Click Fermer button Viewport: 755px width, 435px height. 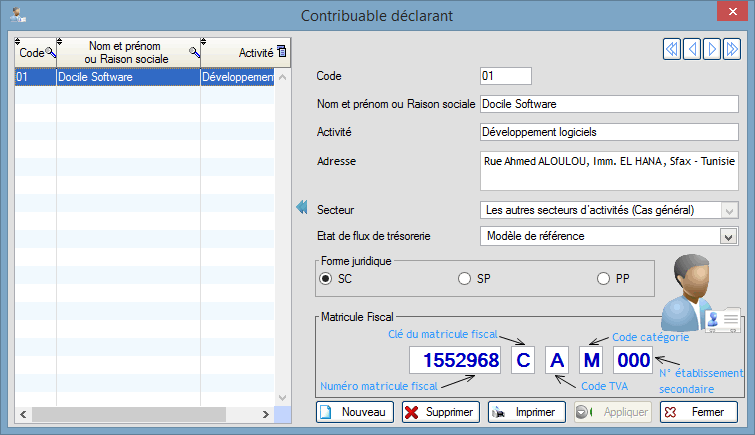(699, 412)
